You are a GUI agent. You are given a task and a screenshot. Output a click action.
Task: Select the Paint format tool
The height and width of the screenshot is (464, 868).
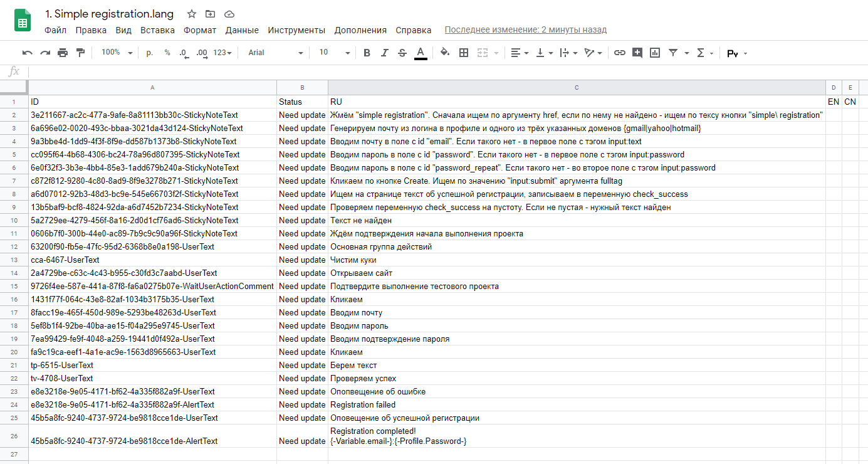point(80,53)
